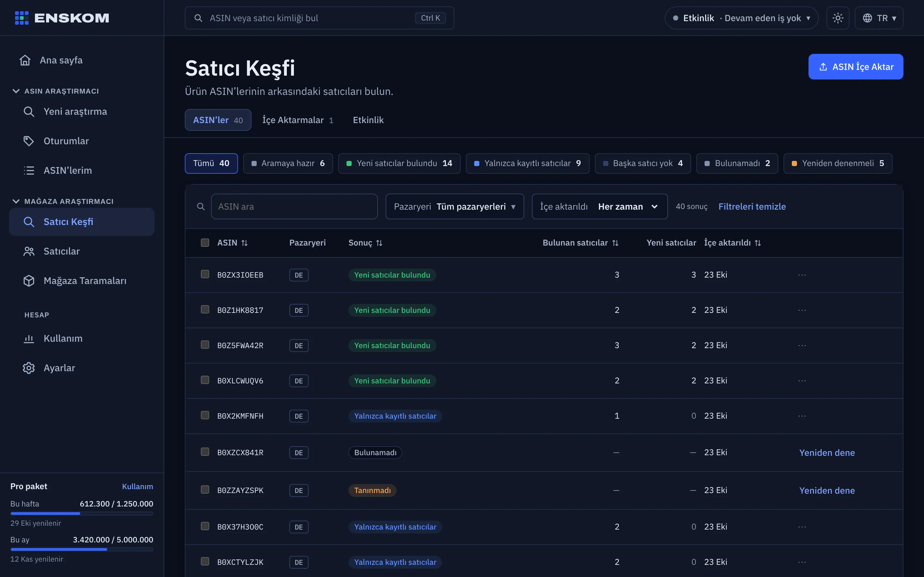
Task: Open the ASIN'lerim list icon
Action: click(29, 170)
